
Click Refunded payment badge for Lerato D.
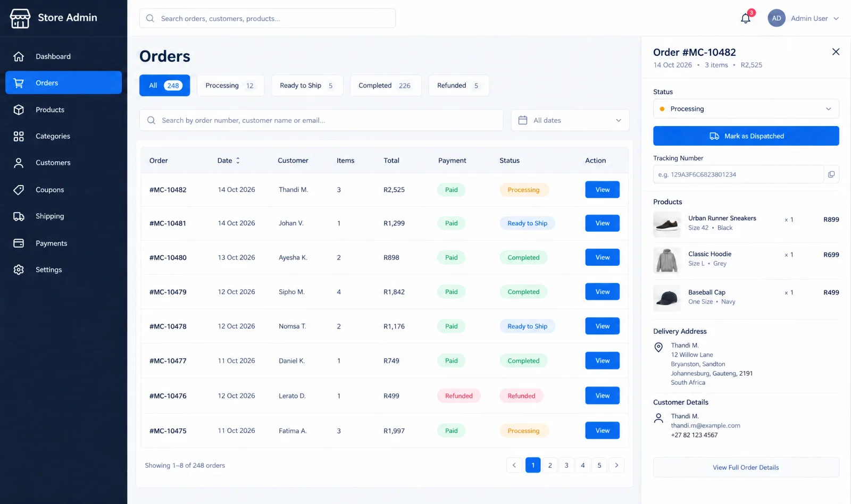tap(459, 396)
